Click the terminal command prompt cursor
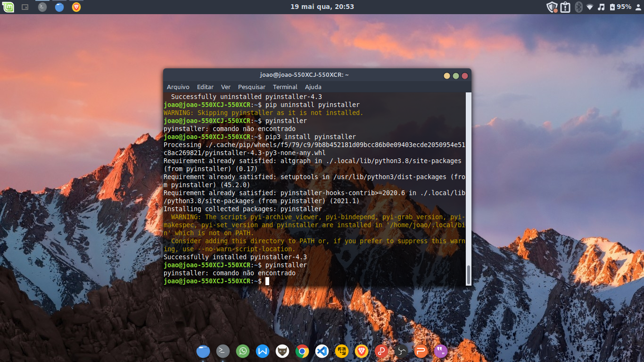This screenshot has height=362, width=644. click(267, 281)
